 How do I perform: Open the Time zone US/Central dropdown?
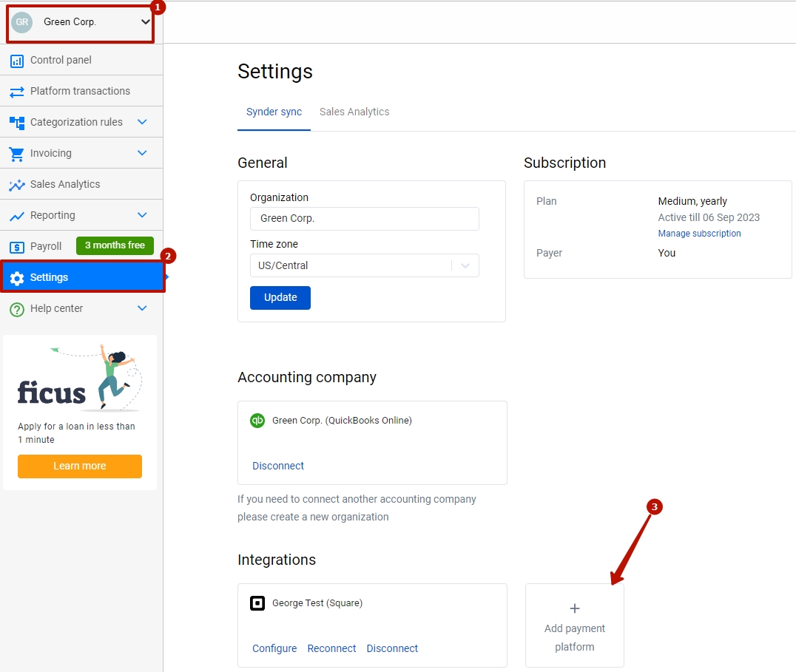[x=365, y=265]
